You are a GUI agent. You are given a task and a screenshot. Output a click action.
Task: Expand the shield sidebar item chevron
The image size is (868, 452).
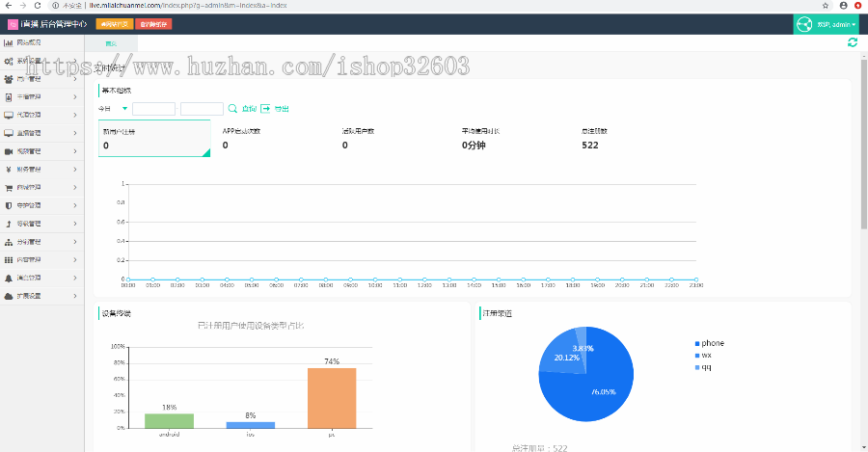tap(75, 205)
